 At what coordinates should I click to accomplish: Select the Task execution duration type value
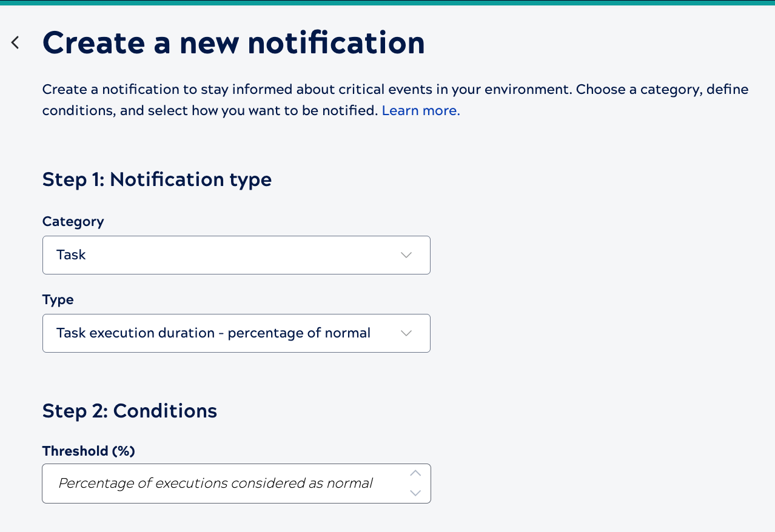[x=213, y=333]
